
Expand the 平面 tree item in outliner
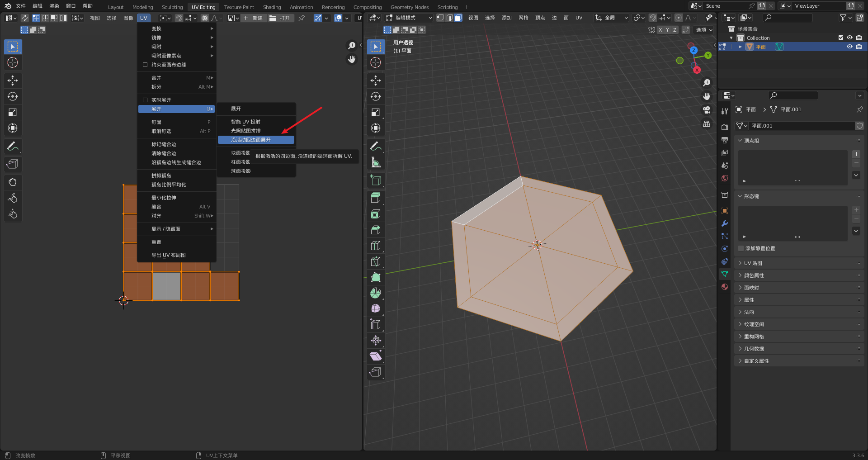740,47
